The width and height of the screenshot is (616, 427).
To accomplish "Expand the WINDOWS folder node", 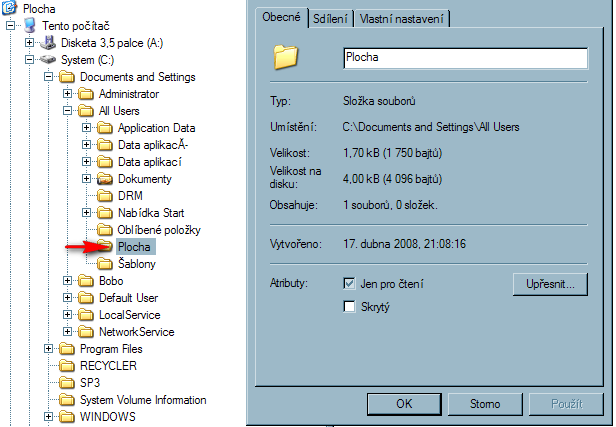I will 49,417.
